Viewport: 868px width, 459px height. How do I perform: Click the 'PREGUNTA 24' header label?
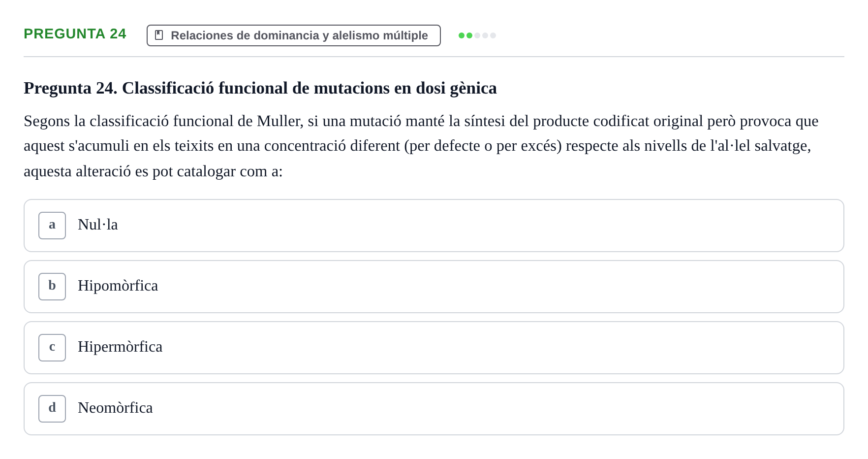(x=75, y=33)
